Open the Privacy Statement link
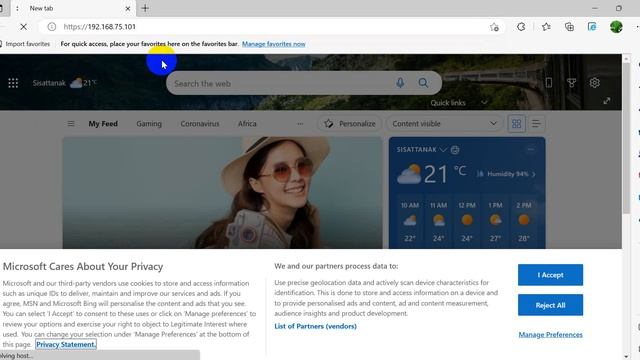The height and width of the screenshot is (360, 640). [66, 344]
